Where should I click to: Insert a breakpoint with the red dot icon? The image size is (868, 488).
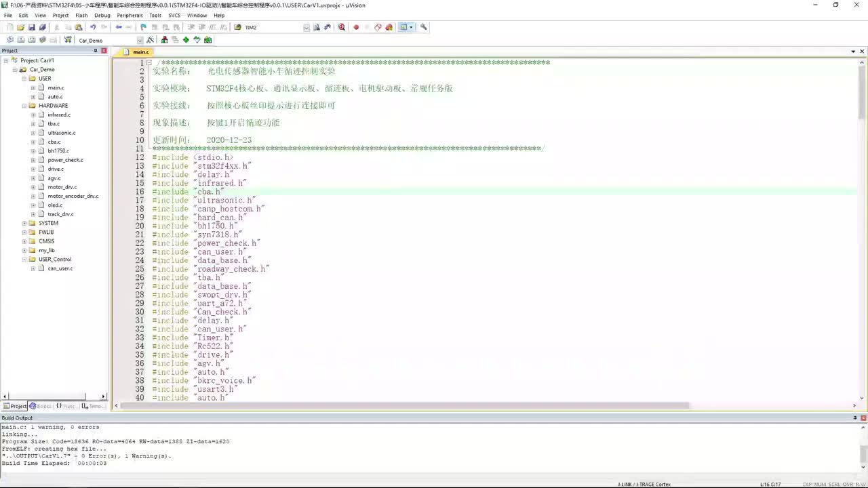(356, 27)
